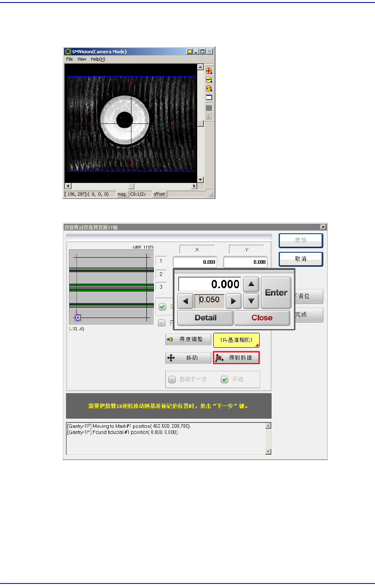Click the fiducial mark marker in board diagram

(x=77, y=318)
